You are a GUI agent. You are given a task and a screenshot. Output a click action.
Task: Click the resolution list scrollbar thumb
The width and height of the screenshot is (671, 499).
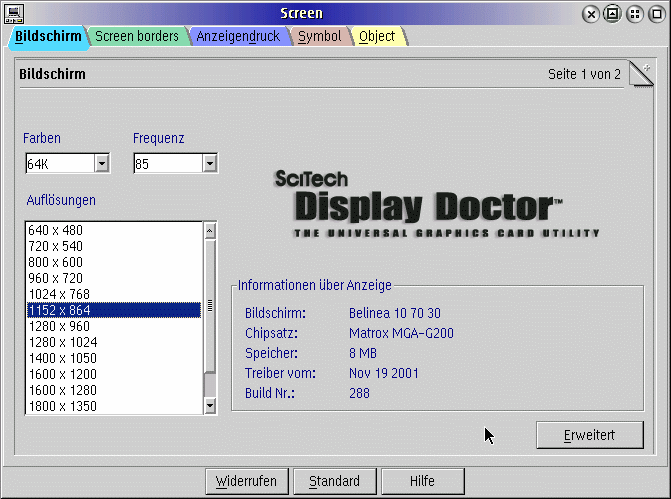point(210,306)
